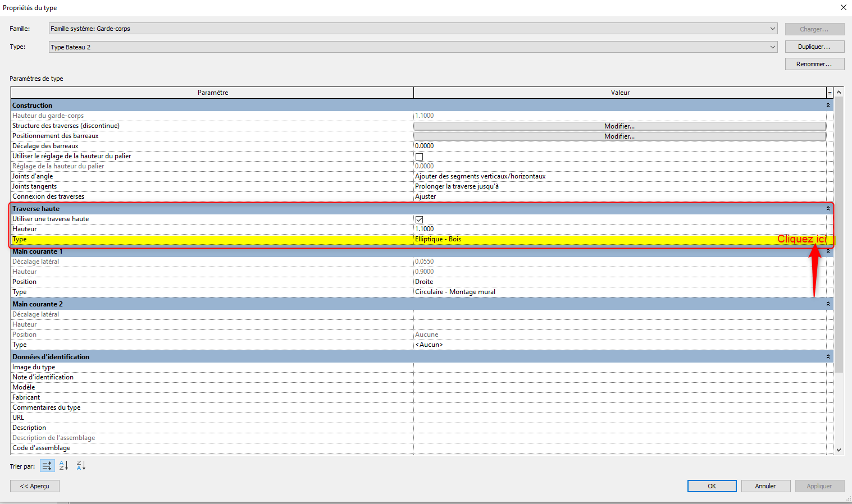Click Circulaire - Montage mural value
The height and width of the screenshot is (504, 852).
click(620, 292)
